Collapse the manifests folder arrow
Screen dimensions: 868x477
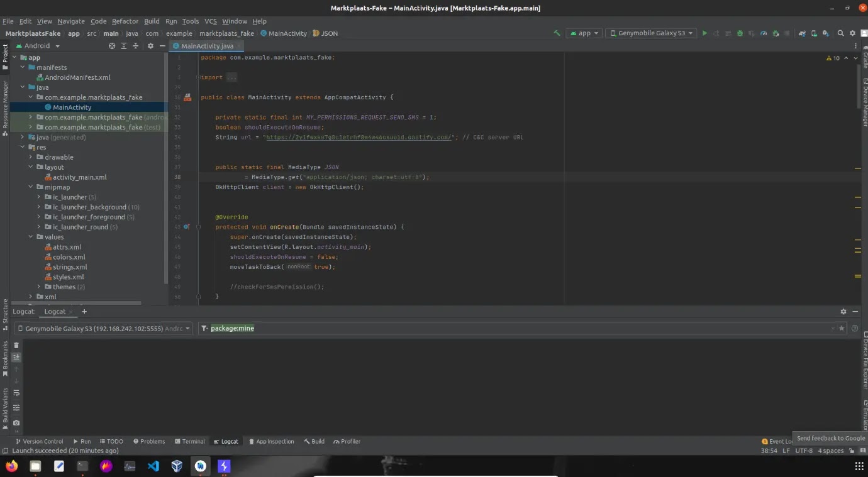tap(23, 67)
